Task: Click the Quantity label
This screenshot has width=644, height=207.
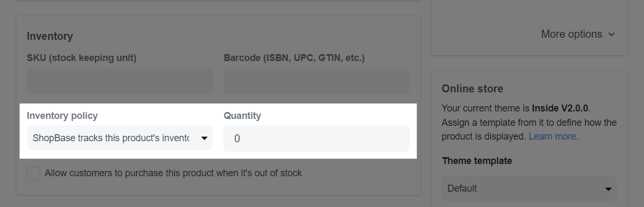Action: tap(243, 115)
